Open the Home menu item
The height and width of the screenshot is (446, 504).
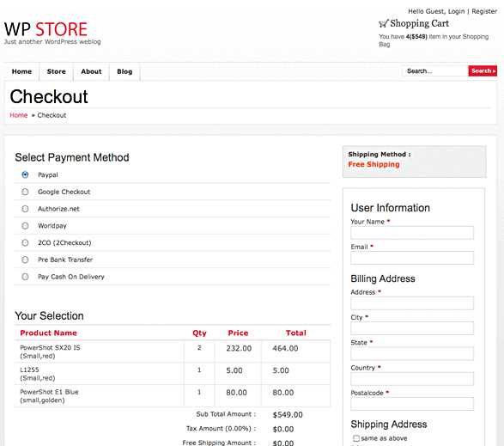tap(21, 71)
